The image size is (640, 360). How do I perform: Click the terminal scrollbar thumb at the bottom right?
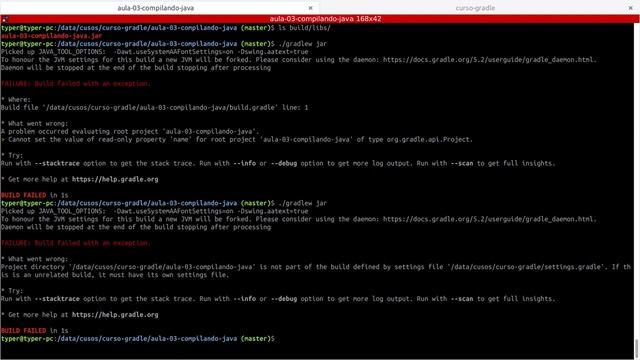(637, 349)
